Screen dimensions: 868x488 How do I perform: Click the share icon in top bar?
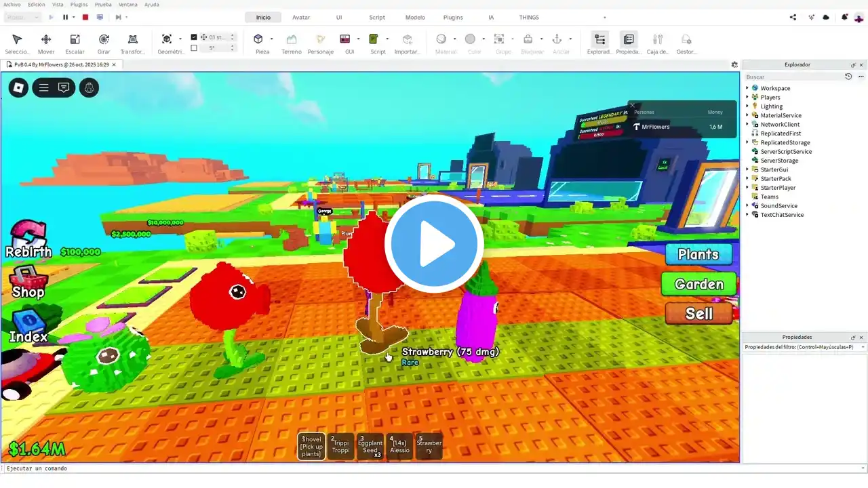[793, 18]
